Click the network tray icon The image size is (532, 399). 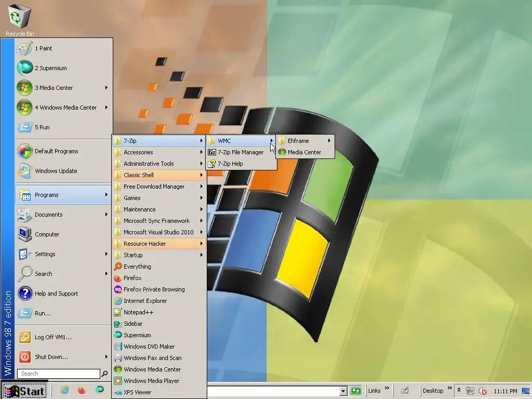(470, 391)
